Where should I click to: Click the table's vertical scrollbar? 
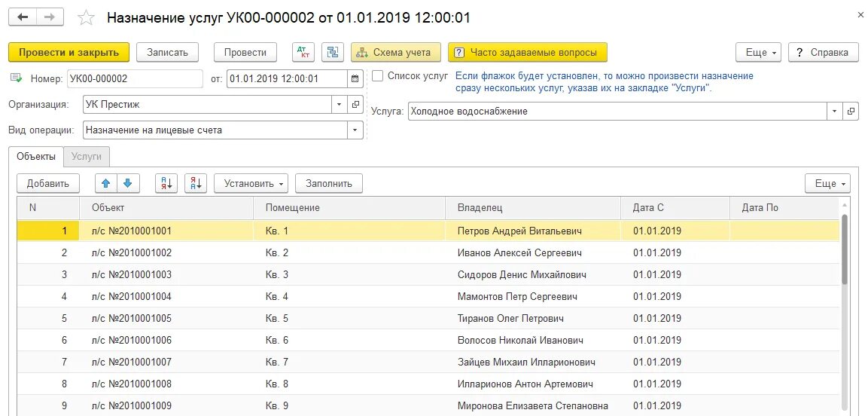(x=845, y=249)
